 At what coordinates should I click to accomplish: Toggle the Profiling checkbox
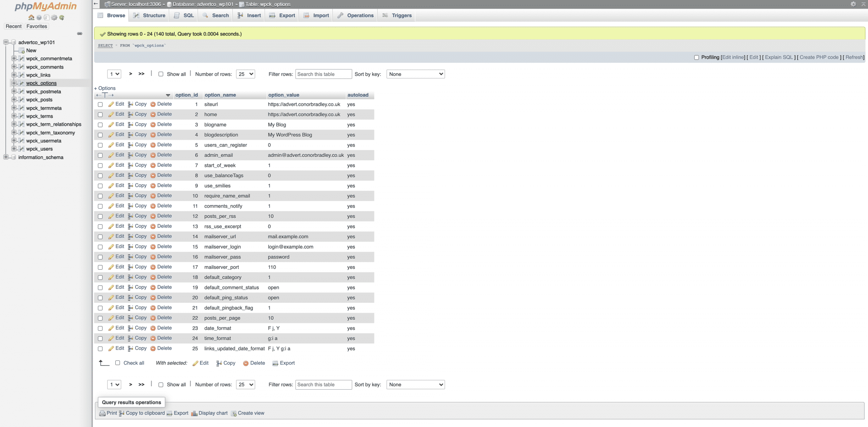[696, 58]
